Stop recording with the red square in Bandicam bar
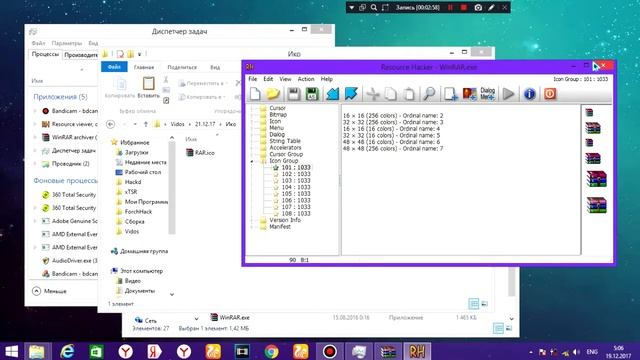The width and height of the screenshot is (640, 360). [x=464, y=7]
